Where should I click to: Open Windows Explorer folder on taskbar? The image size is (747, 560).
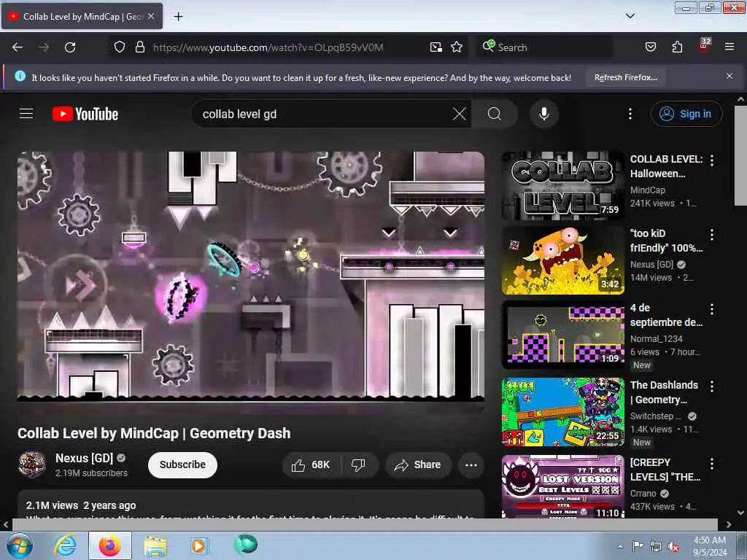156,545
